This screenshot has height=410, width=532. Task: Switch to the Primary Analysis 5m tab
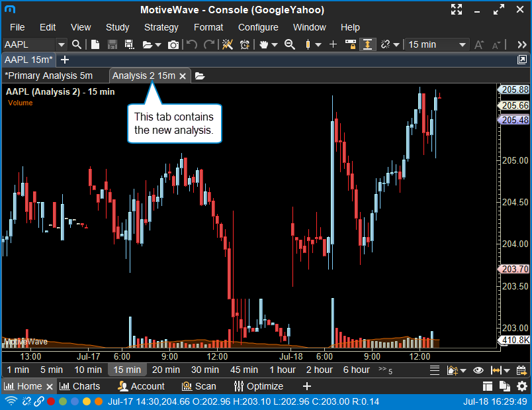[x=49, y=76]
